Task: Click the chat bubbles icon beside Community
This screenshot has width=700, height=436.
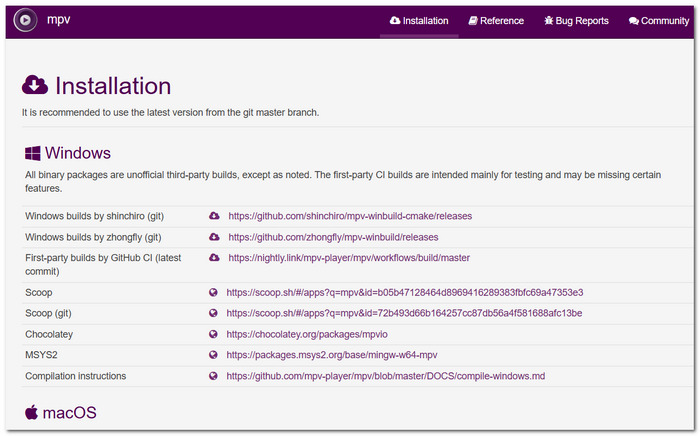Action: [633, 21]
